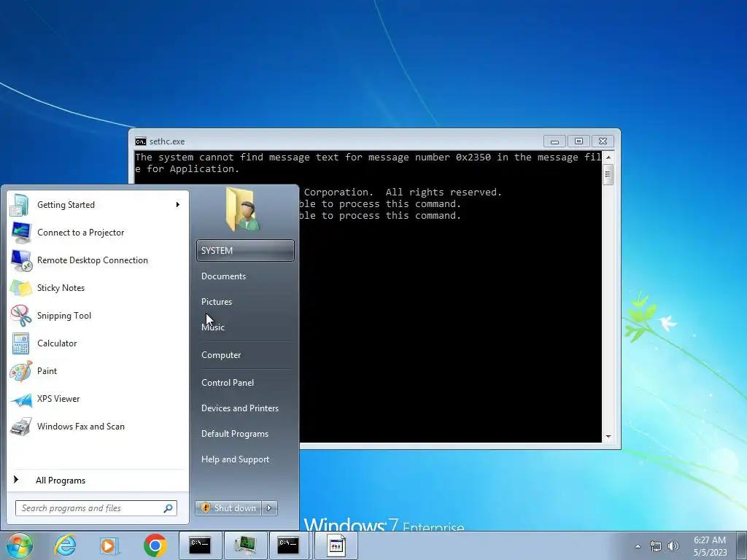Click the network tray icon
747x560 pixels.
coord(656,546)
